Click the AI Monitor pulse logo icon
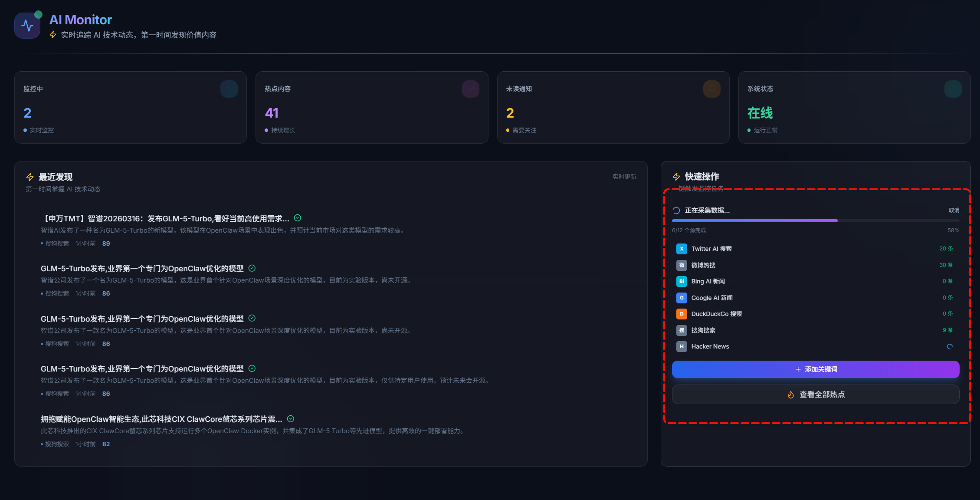The image size is (980, 500). coord(27,26)
